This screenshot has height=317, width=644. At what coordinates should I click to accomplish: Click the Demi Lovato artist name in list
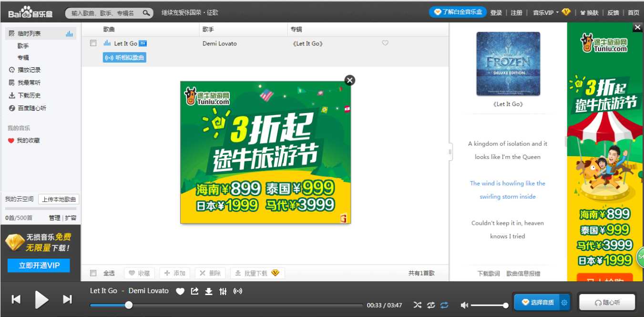[220, 43]
